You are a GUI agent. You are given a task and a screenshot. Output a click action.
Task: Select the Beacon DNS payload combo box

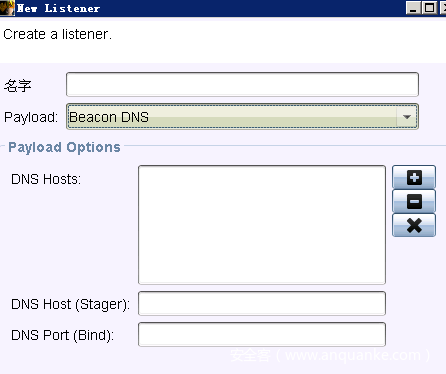(x=242, y=117)
